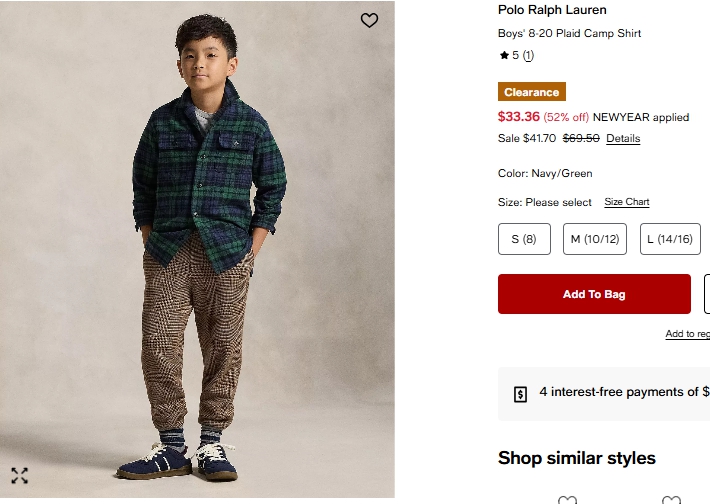Viewport: 710px width, 504px height.
Task: Click the Shop similar styles heading
Action: tap(577, 458)
